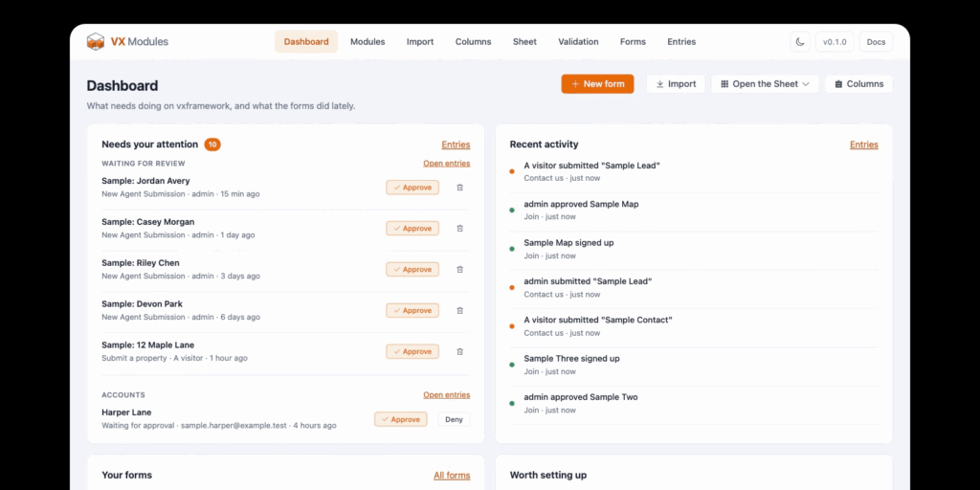Open entries link under Waiting for review
This screenshot has width=980, height=490.
pos(446,163)
